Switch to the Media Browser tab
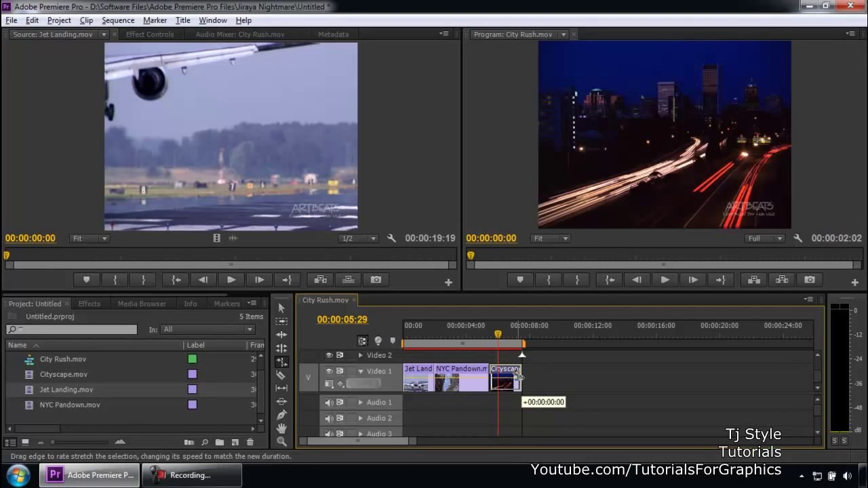 (142, 304)
